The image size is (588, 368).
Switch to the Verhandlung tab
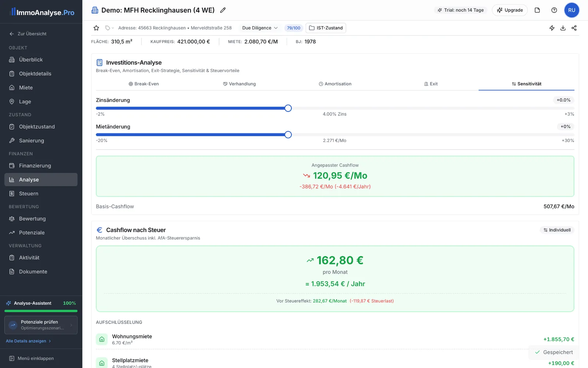(239, 84)
